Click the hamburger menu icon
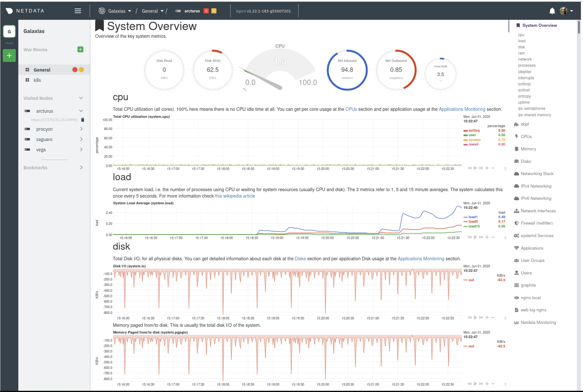The width and height of the screenshot is (583, 392). coord(78,11)
